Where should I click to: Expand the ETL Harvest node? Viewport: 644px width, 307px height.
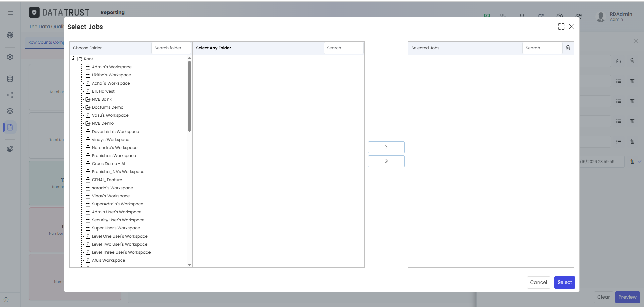click(x=82, y=91)
